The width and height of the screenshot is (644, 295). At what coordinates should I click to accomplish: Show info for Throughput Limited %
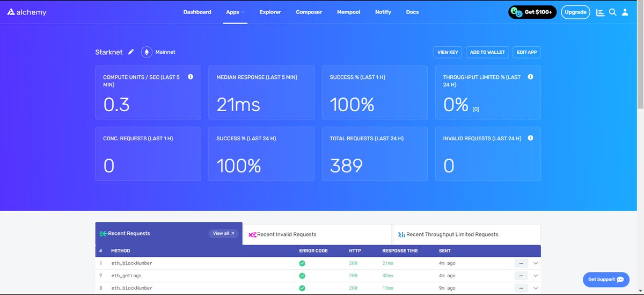point(530,77)
